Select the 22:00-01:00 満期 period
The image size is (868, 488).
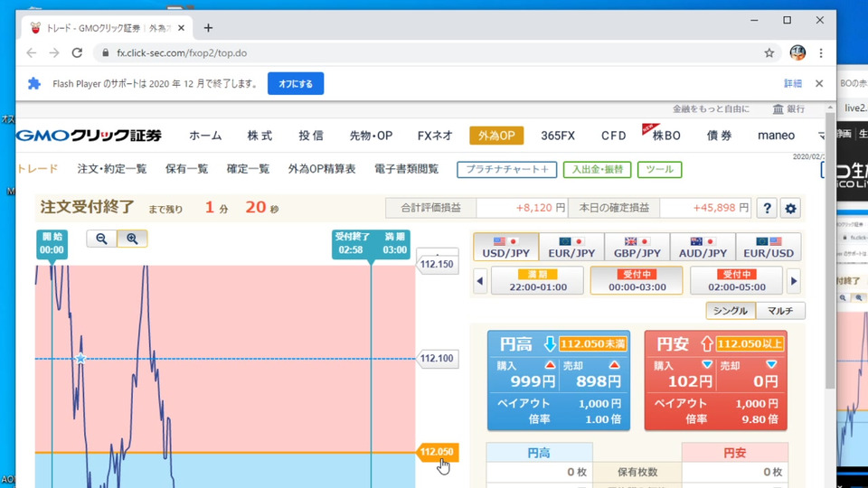(x=537, y=280)
